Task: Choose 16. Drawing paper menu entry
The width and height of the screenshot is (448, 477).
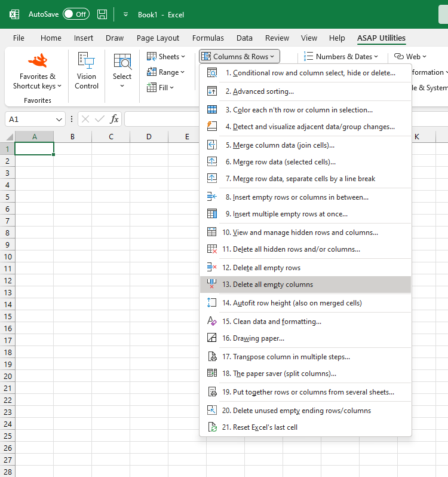Action: (305, 338)
